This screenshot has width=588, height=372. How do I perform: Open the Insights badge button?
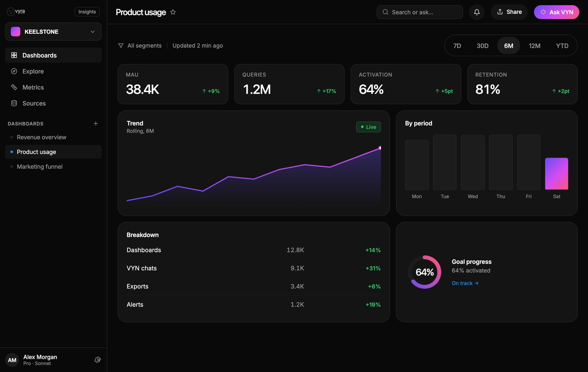[87, 12]
